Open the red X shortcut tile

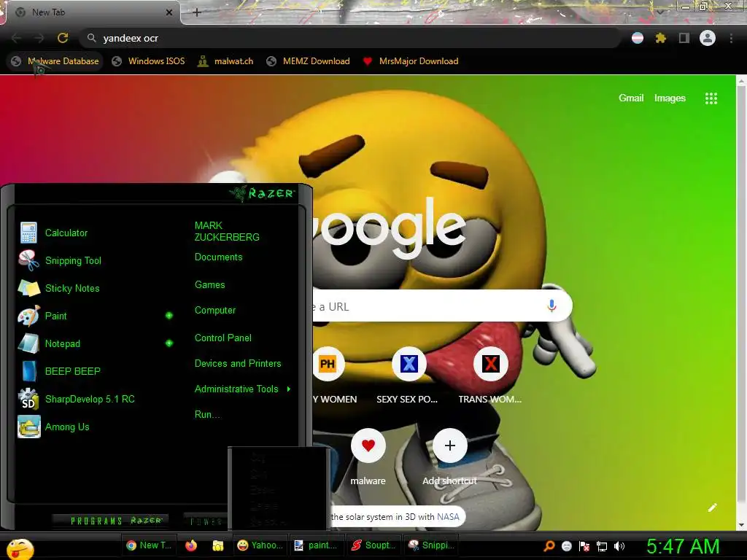(x=491, y=365)
